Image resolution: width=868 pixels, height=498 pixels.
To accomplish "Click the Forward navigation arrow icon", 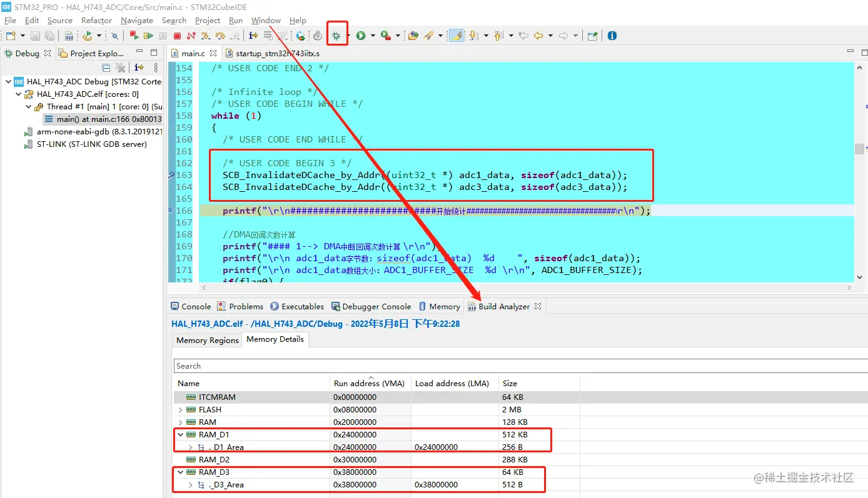I will (x=563, y=36).
